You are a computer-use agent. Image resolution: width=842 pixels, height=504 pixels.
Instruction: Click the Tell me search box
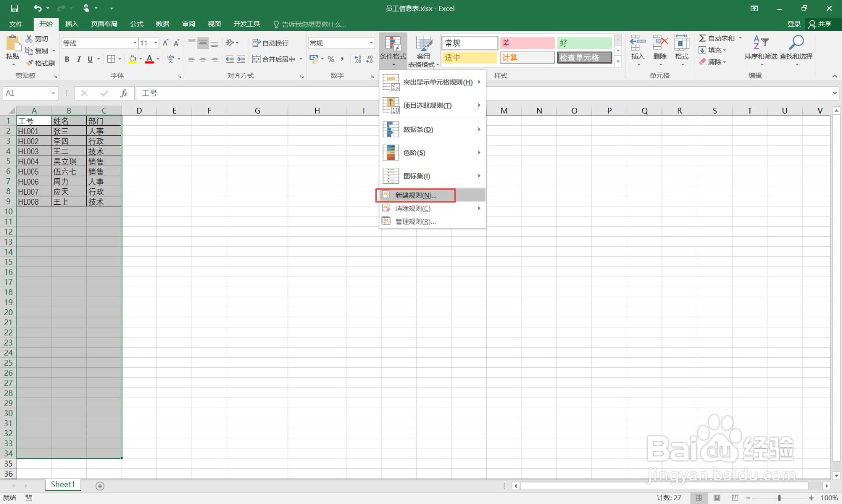310,24
